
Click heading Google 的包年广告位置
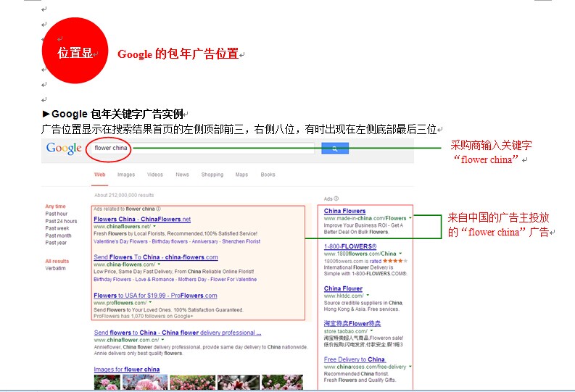tap(178, 54)
